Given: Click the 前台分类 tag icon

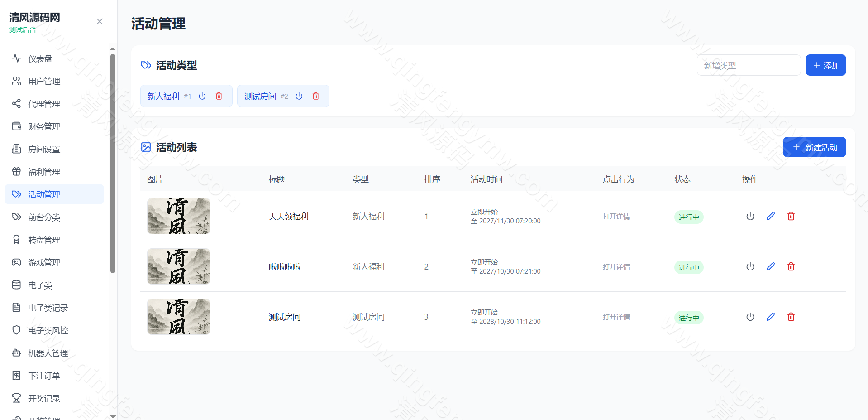Looking at the screenshot, I should 16,217.
